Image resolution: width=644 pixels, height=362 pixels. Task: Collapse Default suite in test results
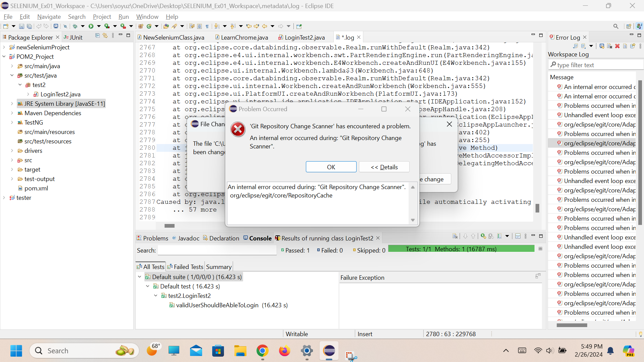pyautogui.click(x=140, y=277)
